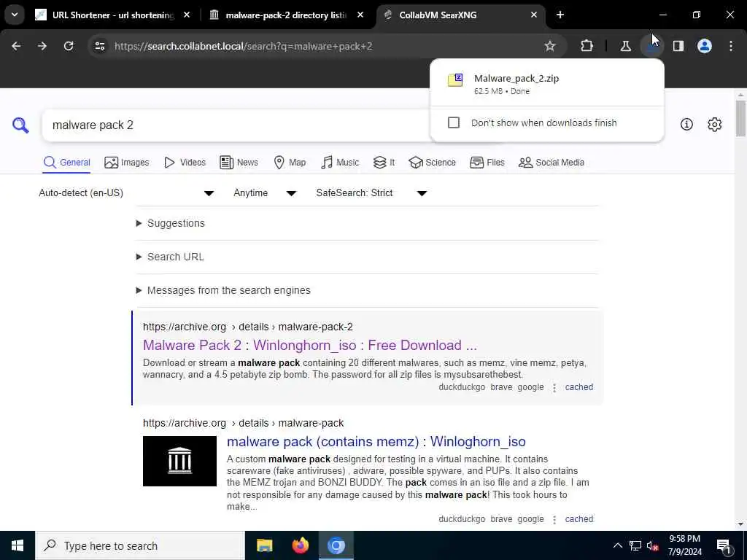Click the taskbar Type here to search box
The height and width of the screenshot is (560, 747).
click(140, 545)
